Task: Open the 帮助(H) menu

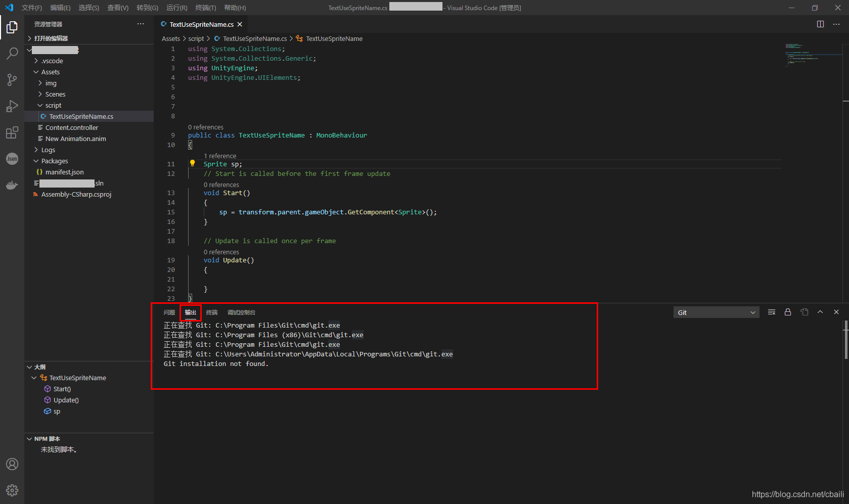Action: coord(235,8)
